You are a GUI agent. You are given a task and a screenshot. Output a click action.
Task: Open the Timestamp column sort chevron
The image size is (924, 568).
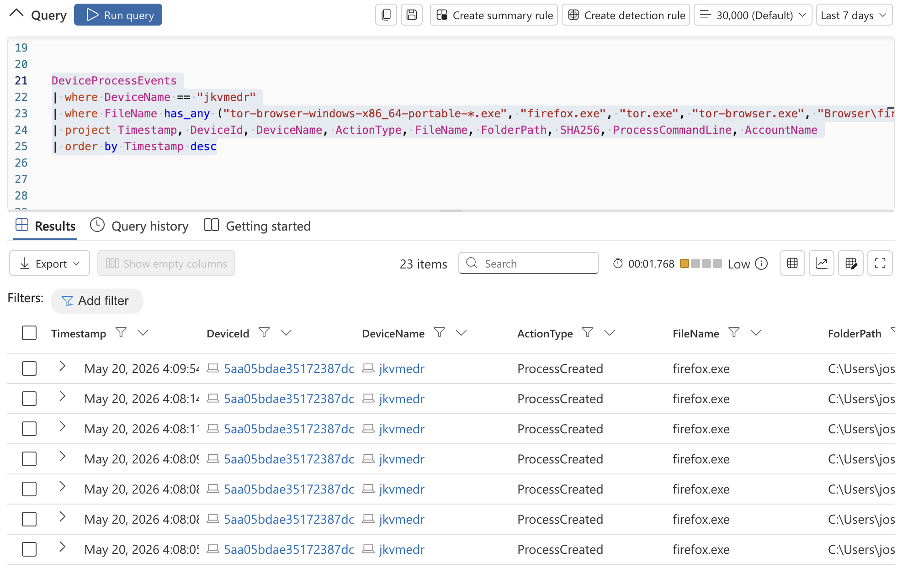point(143,333)
